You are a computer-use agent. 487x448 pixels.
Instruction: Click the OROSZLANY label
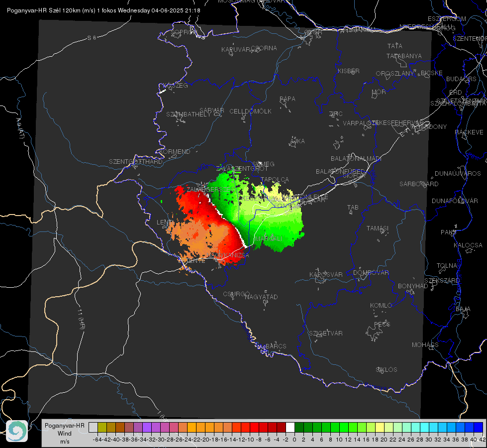click(394, 74)
